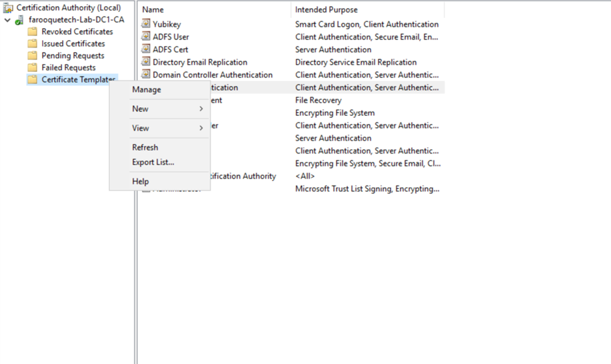This screenshot has height=364, width=611.
Task: Click the '<All>' purpose cell
Action: click(x=305, y=176)
